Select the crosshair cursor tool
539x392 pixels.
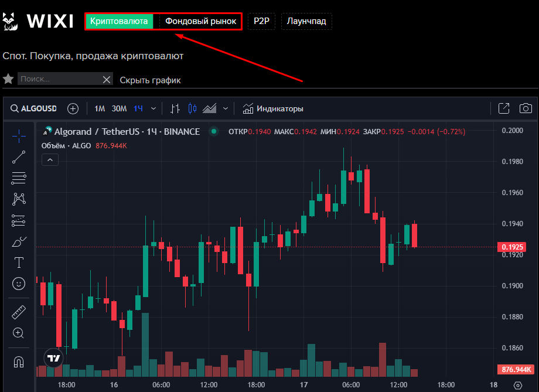19,135
